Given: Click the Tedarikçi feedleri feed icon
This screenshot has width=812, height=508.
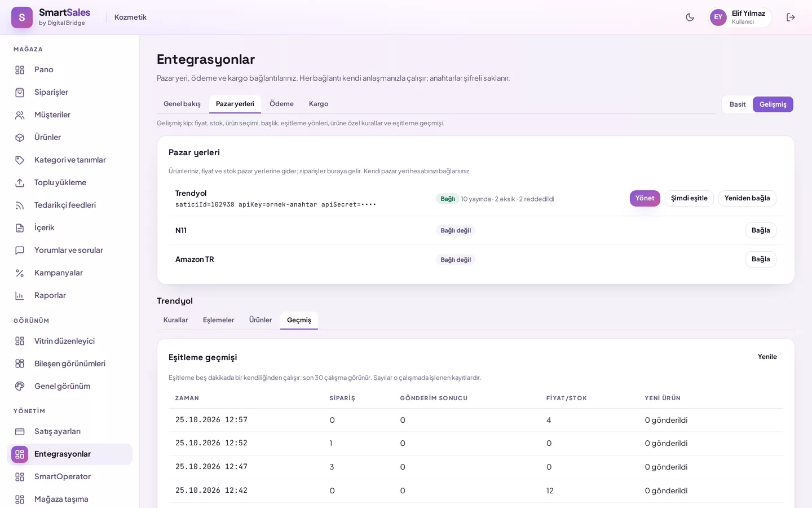Looking at the screenshot, I should 20,205.
